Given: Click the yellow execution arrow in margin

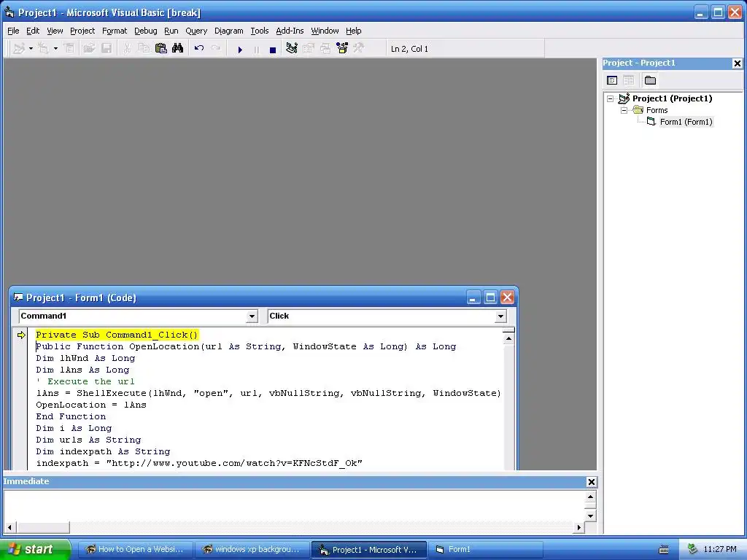Looking at the screenshot, I should click(x=21, y=335).
